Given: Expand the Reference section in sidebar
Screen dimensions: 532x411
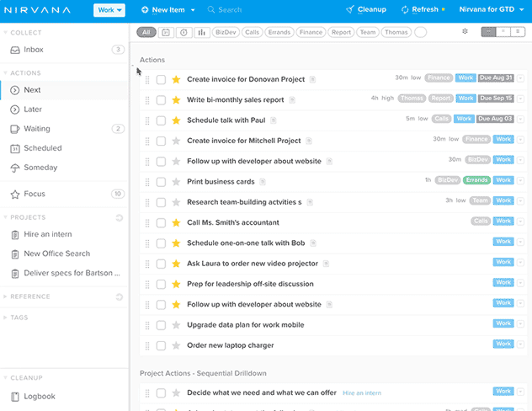Looking at the screenshot, I should (x=7, y=296).
